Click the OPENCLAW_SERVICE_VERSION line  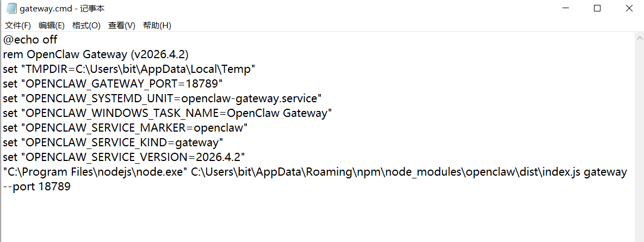tap(124, 157)
